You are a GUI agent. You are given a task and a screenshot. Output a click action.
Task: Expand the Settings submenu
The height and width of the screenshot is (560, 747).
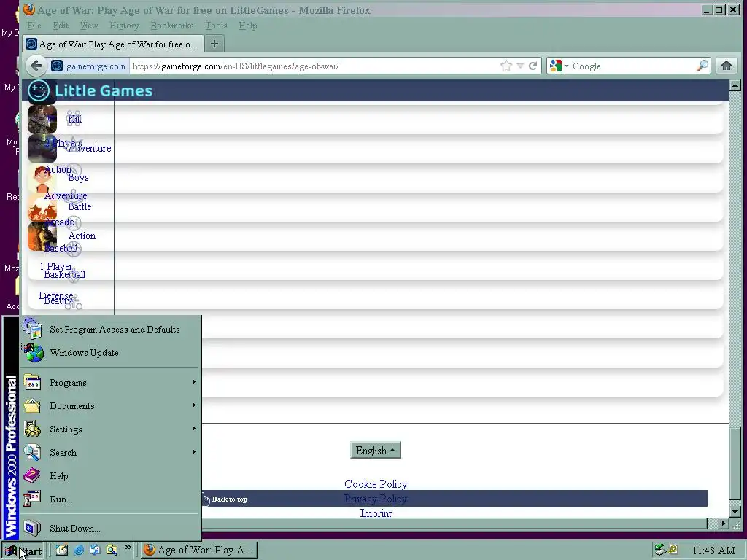click(x=111, y=429)
